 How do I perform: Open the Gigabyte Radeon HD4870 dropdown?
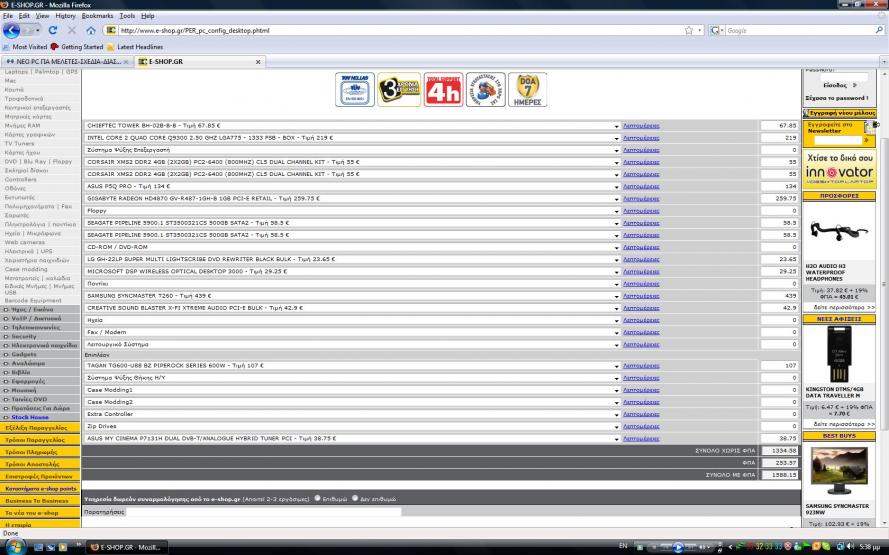pyautogui.click(x=352, y=198)
